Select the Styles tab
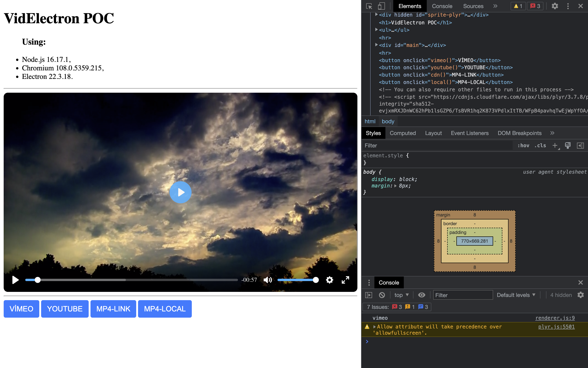 point(373,133)
